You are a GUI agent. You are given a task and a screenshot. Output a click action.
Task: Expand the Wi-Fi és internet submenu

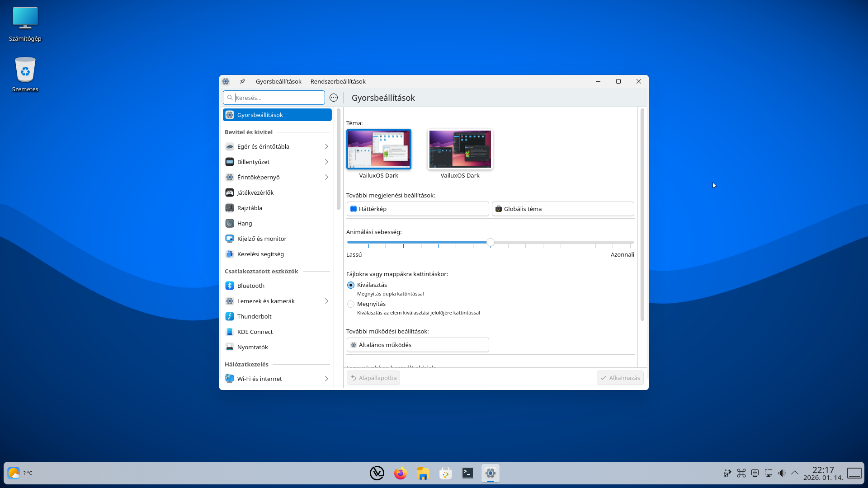tap(326, 379)
